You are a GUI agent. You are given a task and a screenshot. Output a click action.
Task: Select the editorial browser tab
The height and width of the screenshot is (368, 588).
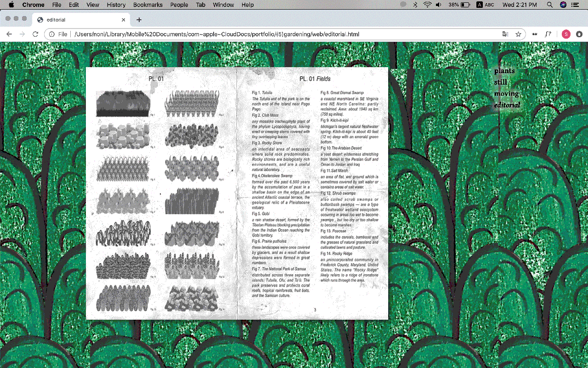[x=80, y=20]
